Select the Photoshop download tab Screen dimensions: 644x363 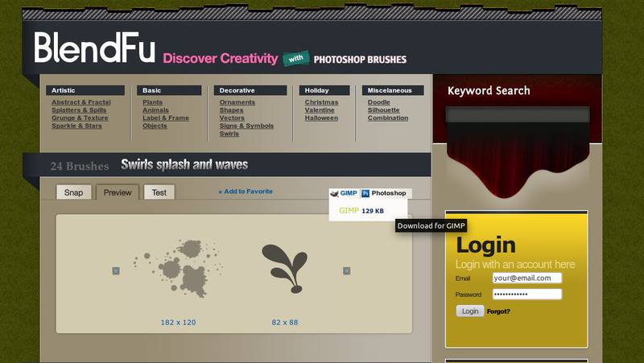[385, 193]
